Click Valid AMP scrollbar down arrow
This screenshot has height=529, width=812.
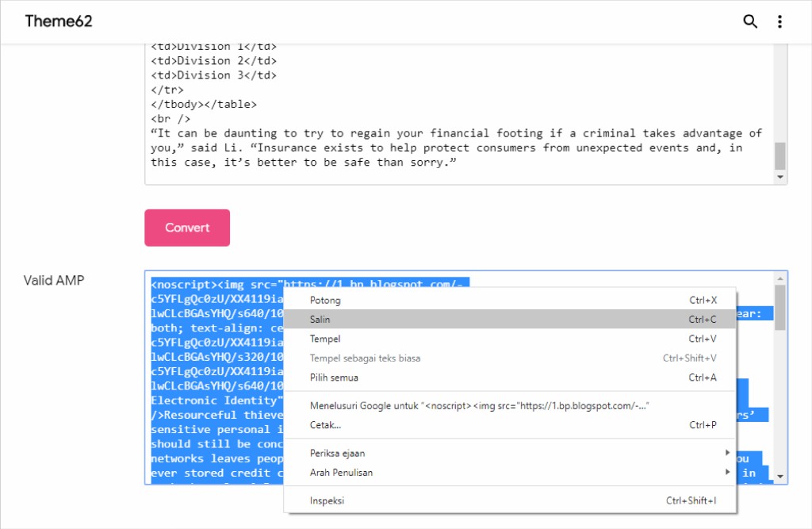click(780, 476)
